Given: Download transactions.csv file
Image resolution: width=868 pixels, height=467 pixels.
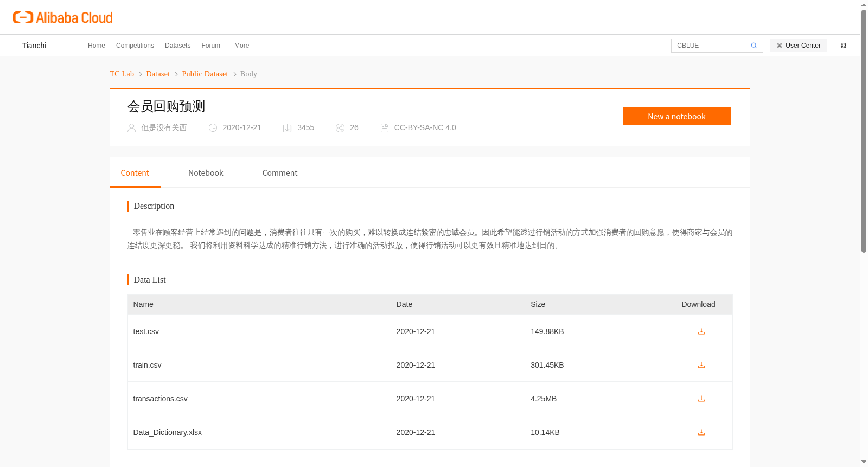Looking at the screenshot, I should point(701,399).
